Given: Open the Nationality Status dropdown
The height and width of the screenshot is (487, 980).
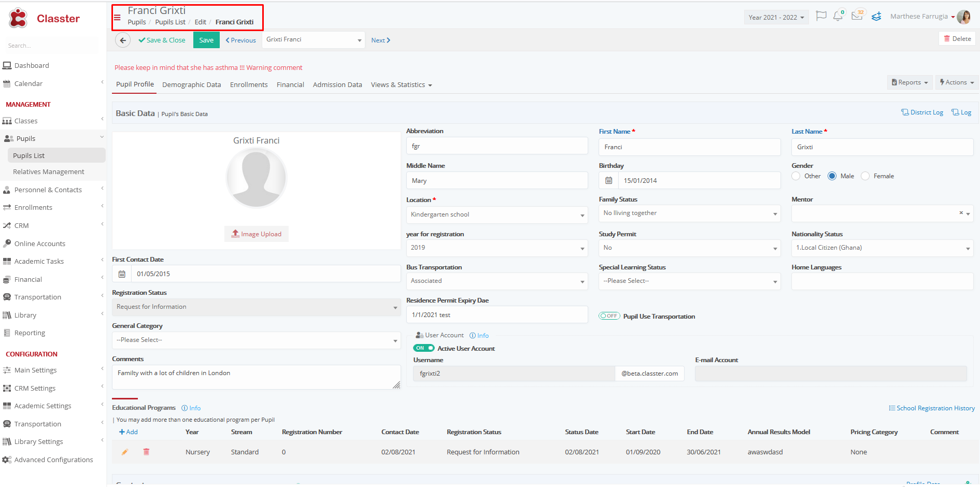Looking at the screenshot, I should coord(883,248).
